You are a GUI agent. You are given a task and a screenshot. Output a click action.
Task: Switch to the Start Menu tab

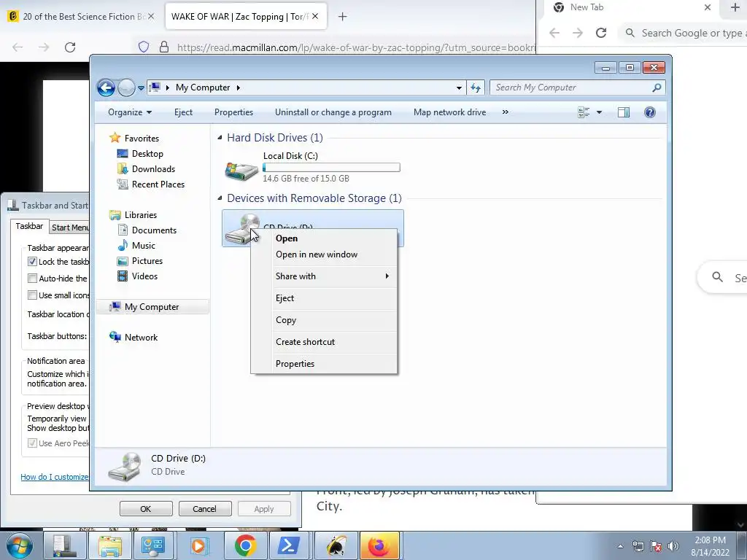click(70, 227)
